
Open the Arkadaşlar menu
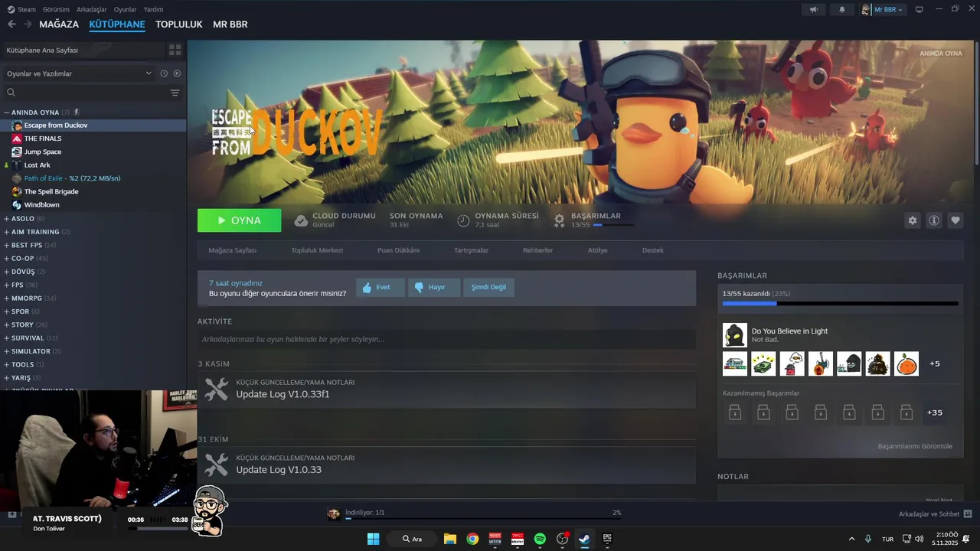click(x=92, y=9)
